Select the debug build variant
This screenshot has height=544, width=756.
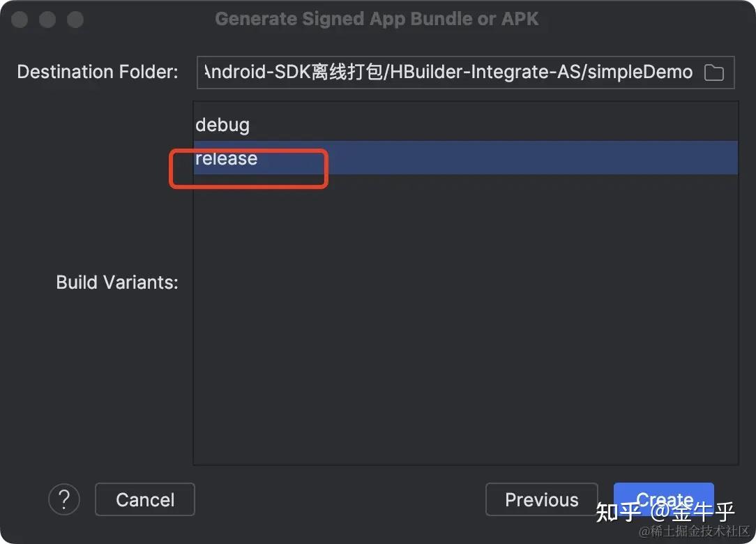(222, 125)
